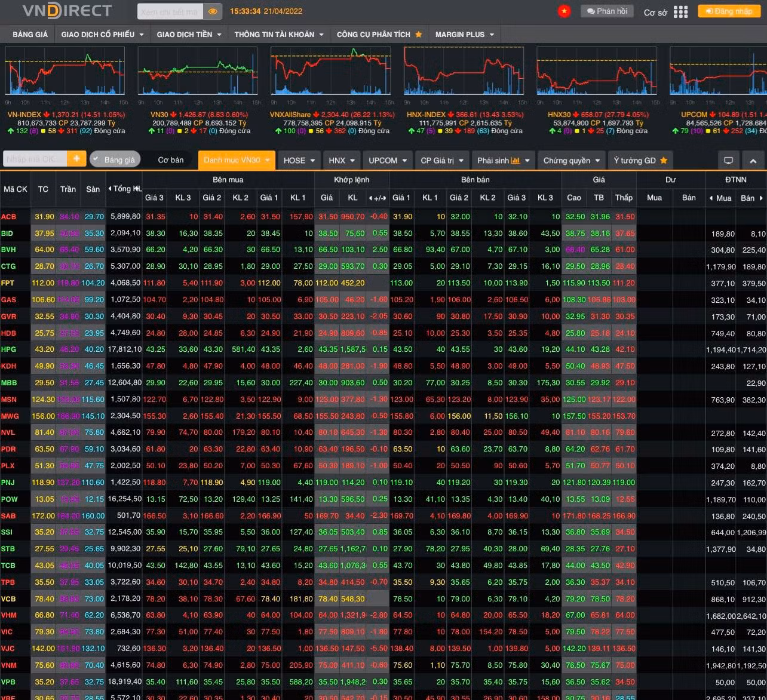This screenshot has width=767, height=700.
Task: Toggle the eye icon in the top search box
Action: click(213, 11)
